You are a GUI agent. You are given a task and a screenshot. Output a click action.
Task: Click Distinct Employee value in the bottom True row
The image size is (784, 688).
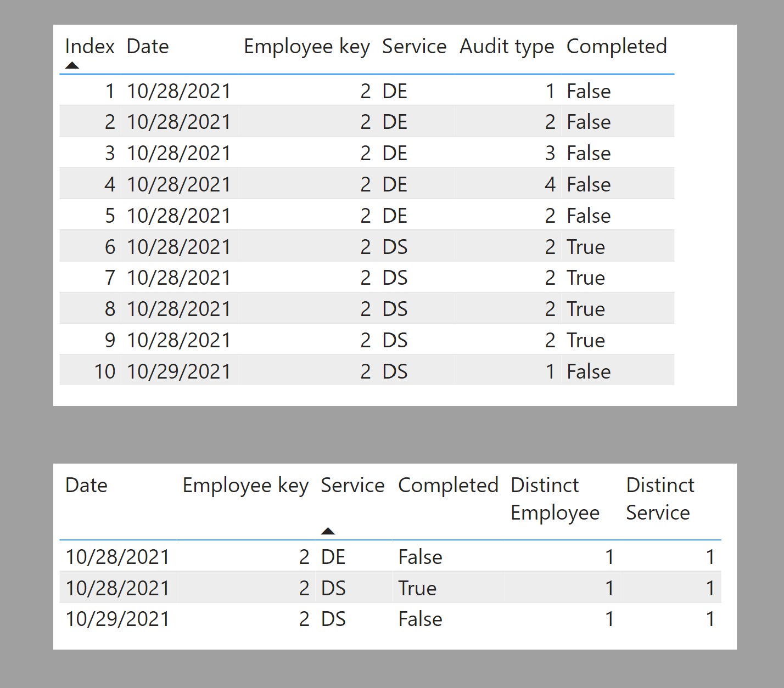609,588
